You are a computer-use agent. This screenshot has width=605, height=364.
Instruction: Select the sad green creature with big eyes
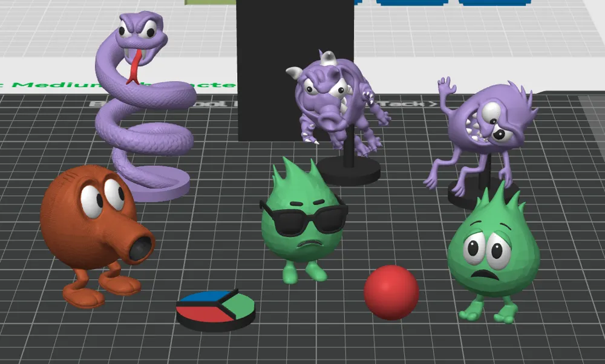[x=493, y=253]
